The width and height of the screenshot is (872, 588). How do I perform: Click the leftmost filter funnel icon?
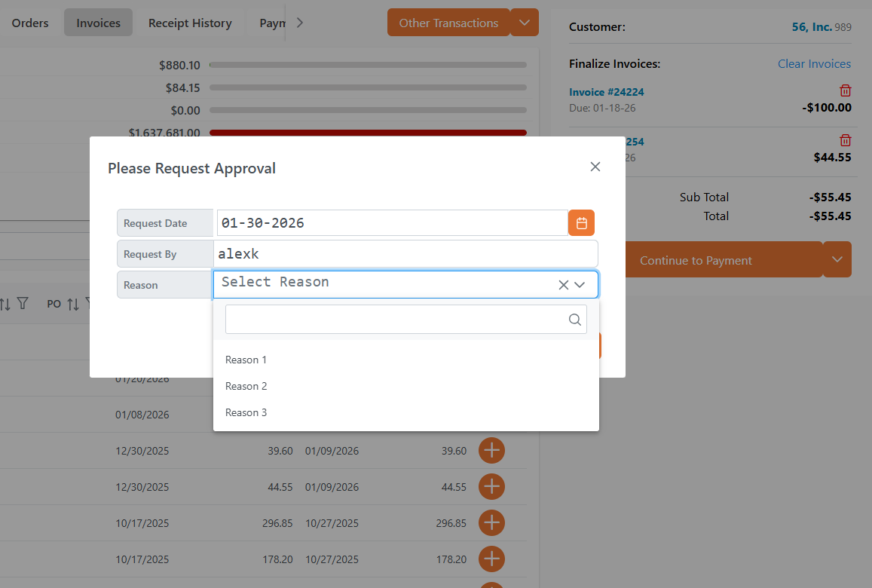(23, 303)
